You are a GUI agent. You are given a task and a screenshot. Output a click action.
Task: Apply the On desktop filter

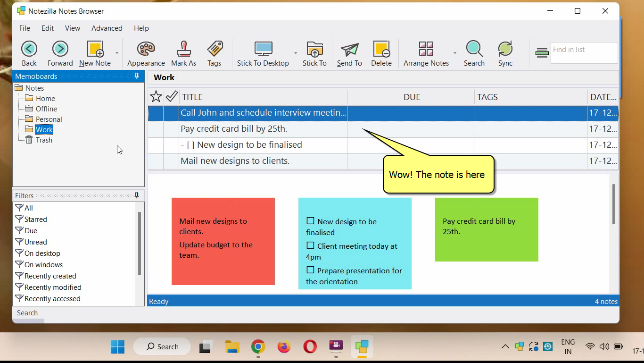pyautogui.click(x=38, y=253)
